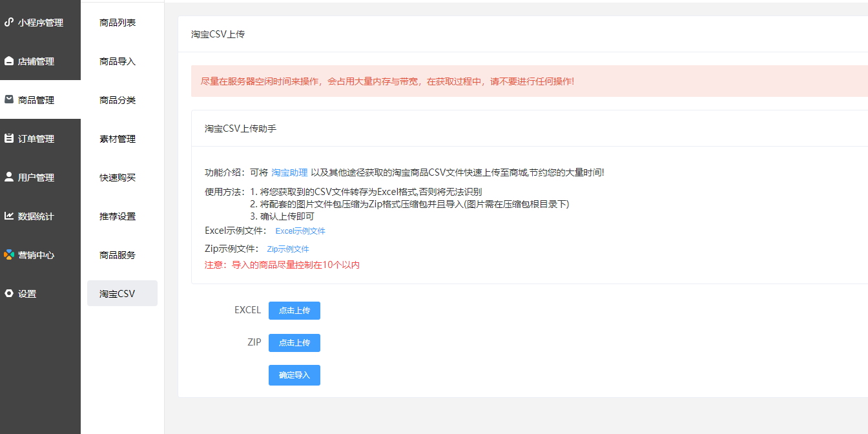
Task: Click the 确定导入 button
Action: tap(294, 375)
